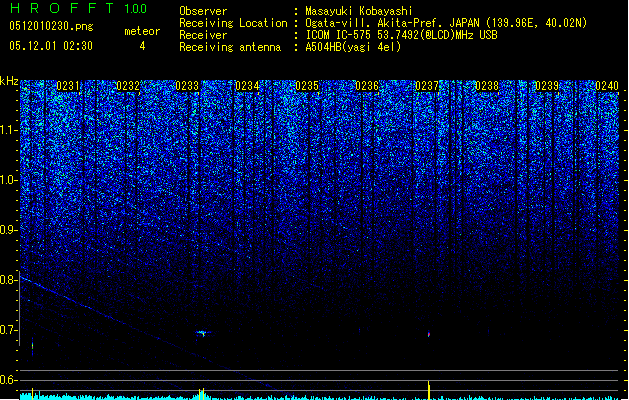
Task: Click the ICOM IC-575 53.7492 MHz USB text
Action: 401,35
